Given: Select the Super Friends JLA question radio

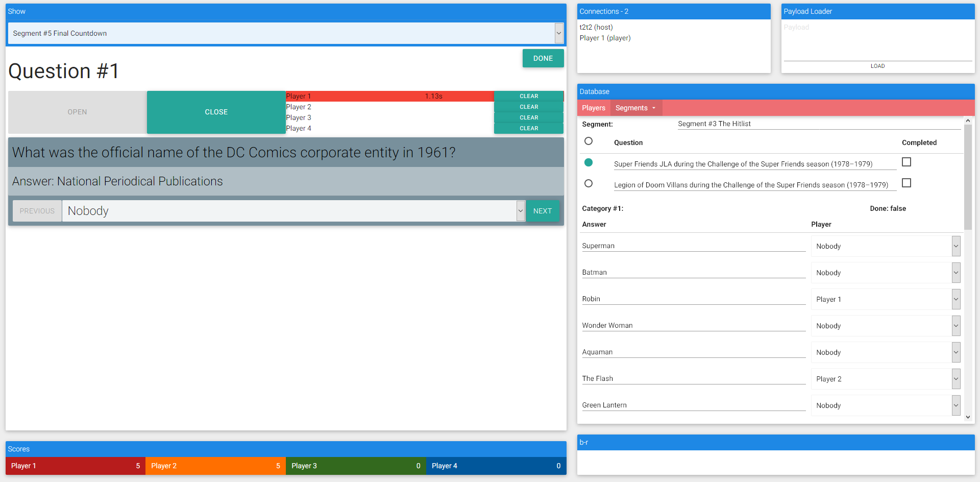Looking at the screenshot, I should pos(589,162).
